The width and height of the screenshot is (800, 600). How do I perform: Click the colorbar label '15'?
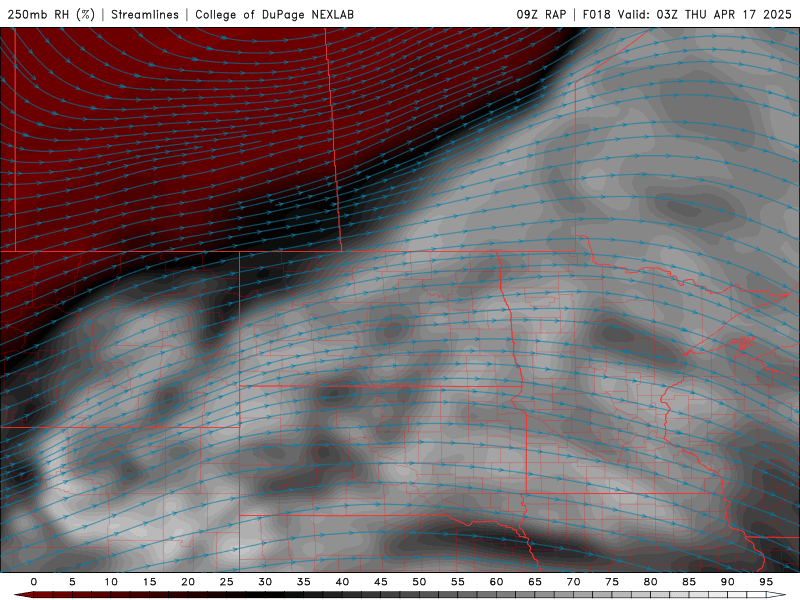[149, 582]
